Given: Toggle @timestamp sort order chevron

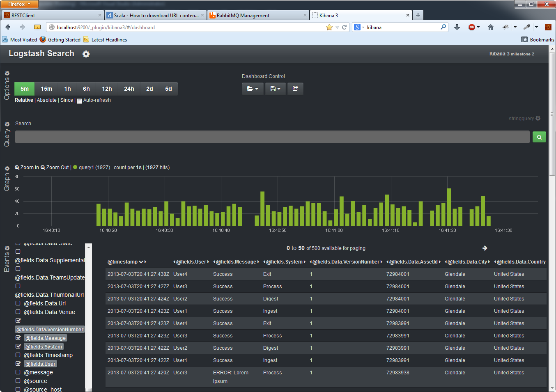Looking at the screenshot, I should [x=141, y=262].
